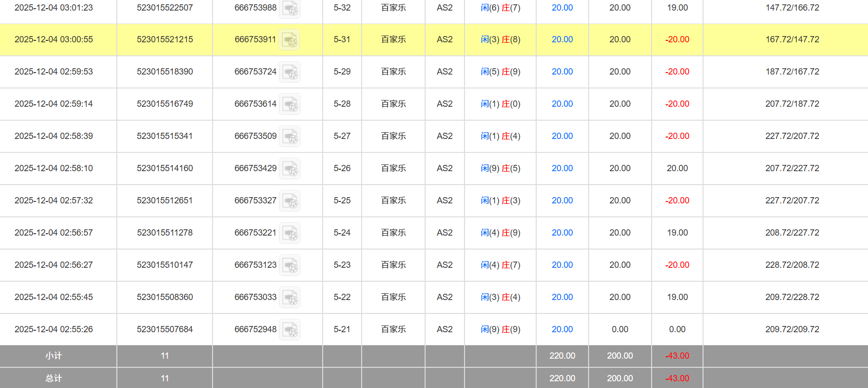The width and height of the screenshot is (868, 388).
Task: Select order number 523015518390
Action: pyautogui.click(x=164, y=72)
